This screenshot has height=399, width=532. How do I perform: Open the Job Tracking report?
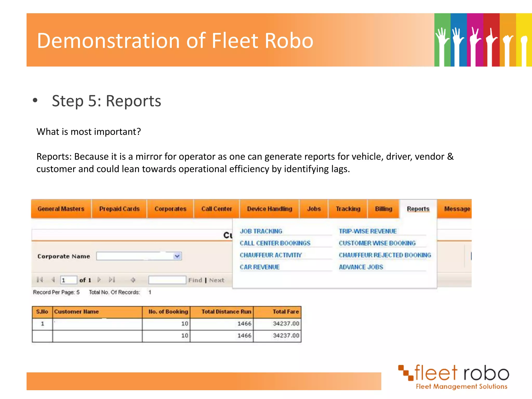click(261, 231)
